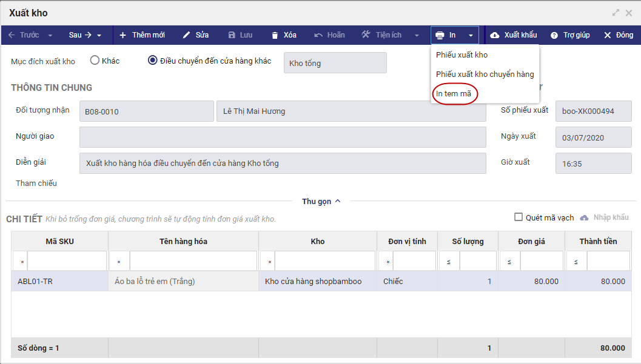The width and height of the screenshot is (641, 364).
Task: Expand the Tiện ích dropdown caret
Action: [x=417, y=36]
